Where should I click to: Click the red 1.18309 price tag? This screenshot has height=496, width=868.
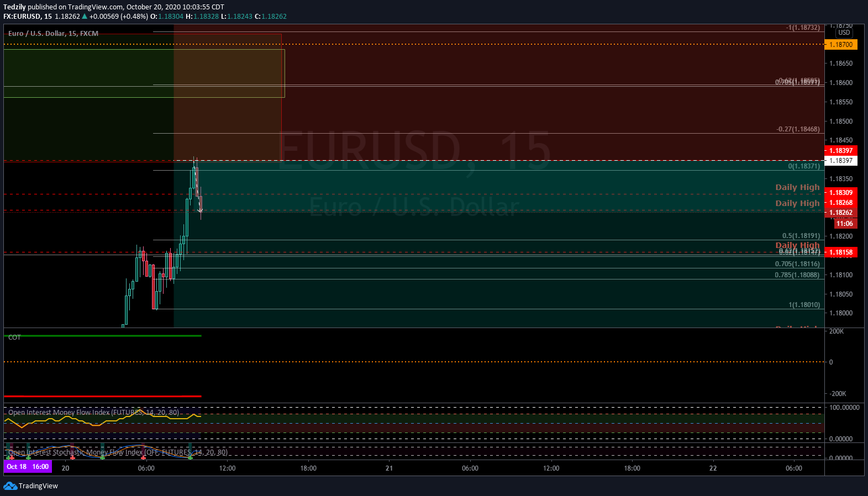click(841, 193)
